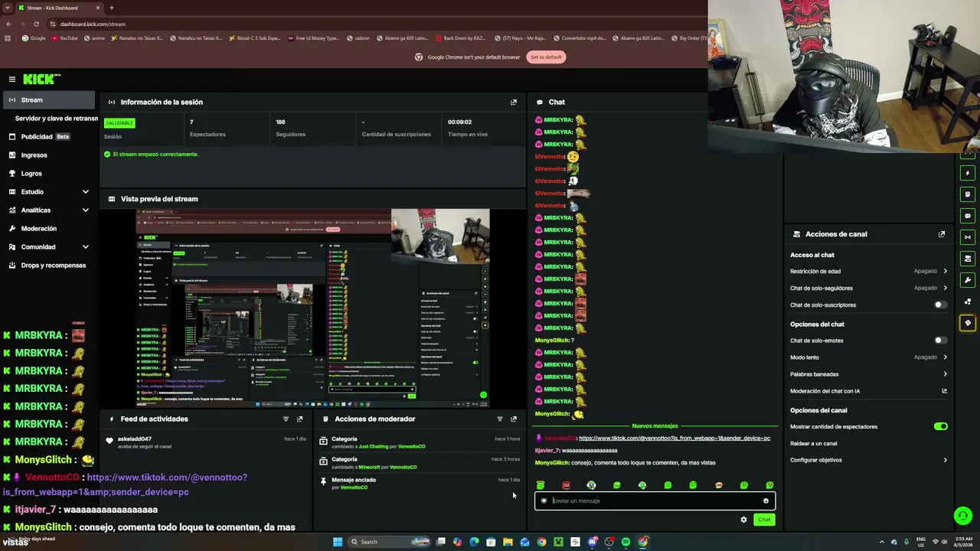Click the Windows taskbar Search box
This screenshot has width=980, height=551.
pos(390,542)
